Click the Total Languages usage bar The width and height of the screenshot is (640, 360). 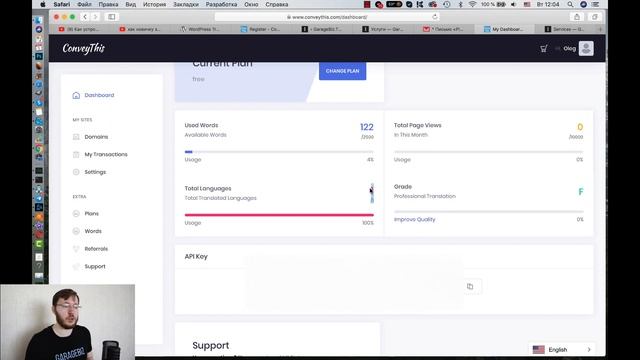point(279,215)
